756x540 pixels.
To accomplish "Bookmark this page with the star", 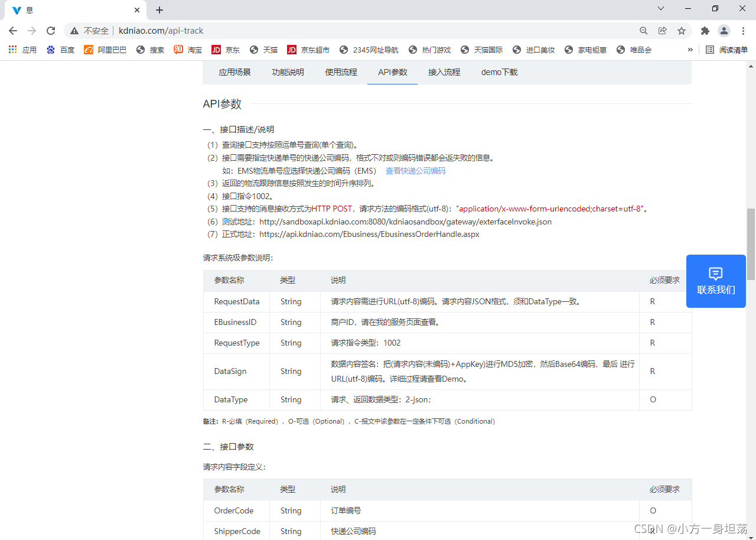I will [x=682, y=31].
